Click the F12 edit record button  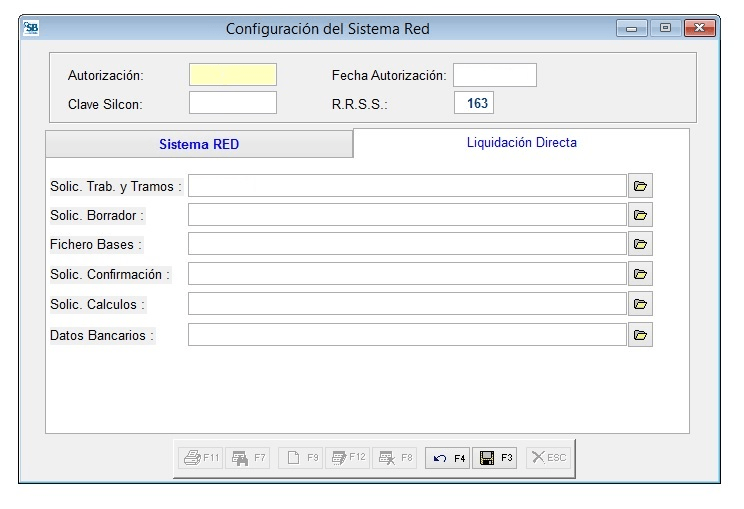coord(348,458)
